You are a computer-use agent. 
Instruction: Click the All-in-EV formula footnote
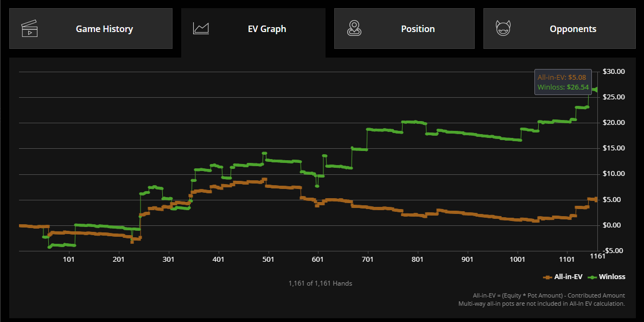pos(549,295)
